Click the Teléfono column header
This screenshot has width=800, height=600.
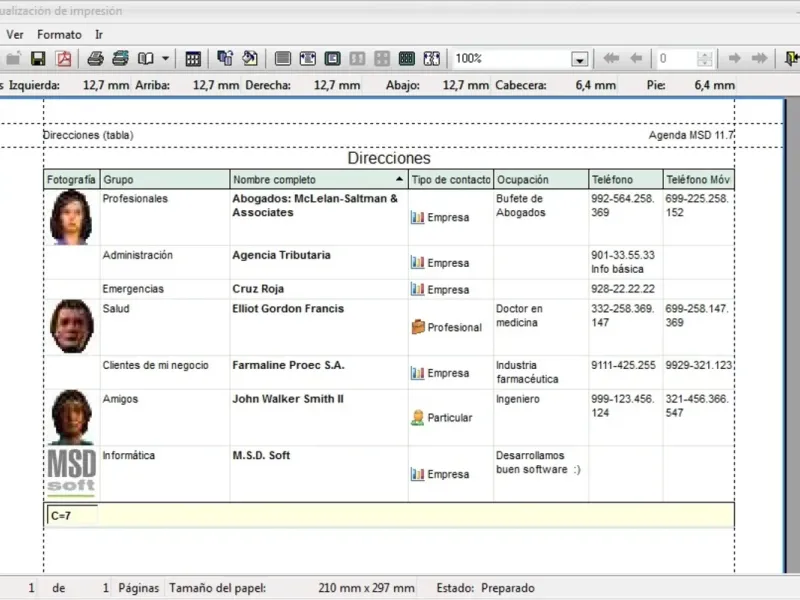click(x=624, y=180)
